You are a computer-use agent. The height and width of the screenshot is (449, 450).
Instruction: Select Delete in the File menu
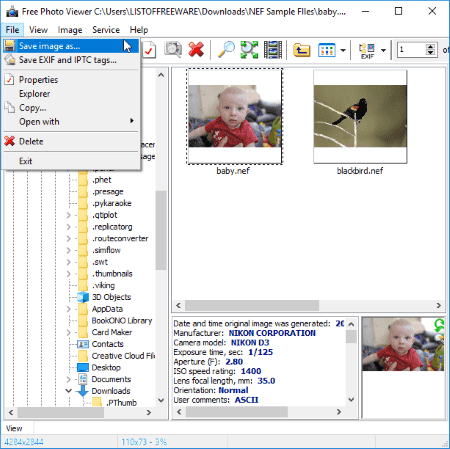pyautogui.click(x=71, y=141)
